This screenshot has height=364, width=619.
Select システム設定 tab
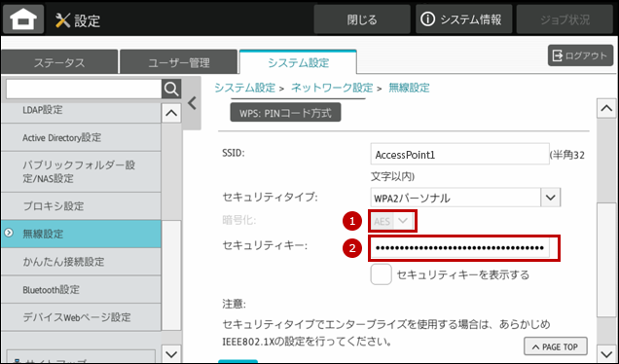click(298, 62)
